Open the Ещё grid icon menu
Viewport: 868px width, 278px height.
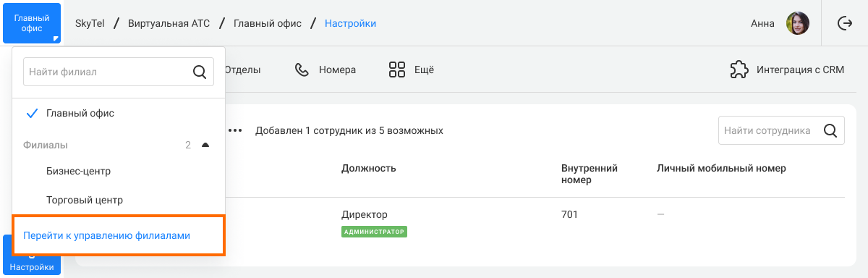(396, 70)
